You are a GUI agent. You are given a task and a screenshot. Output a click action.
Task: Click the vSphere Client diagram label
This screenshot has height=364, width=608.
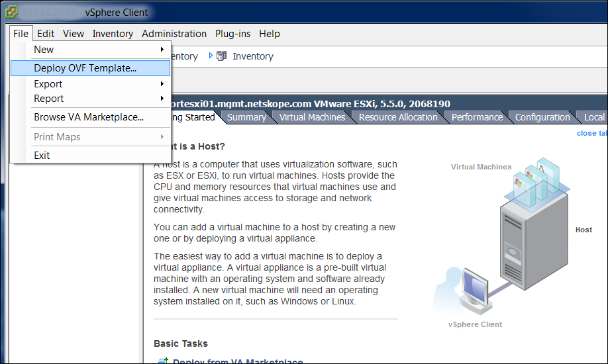[x=475, y=324]
